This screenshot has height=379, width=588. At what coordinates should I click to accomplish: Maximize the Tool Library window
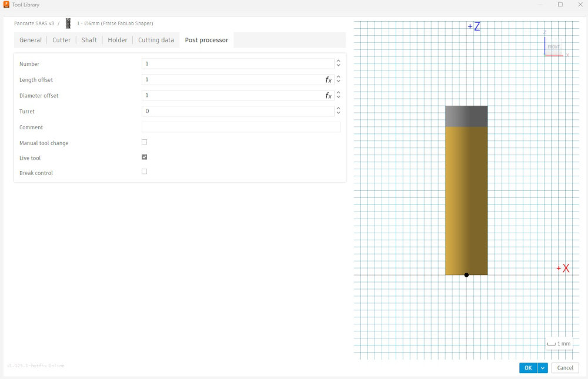point(560,5)
